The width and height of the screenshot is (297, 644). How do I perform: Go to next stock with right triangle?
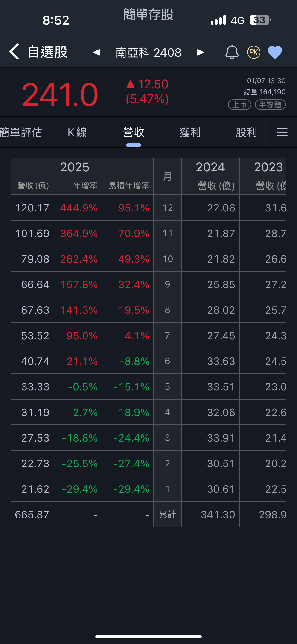pos(200,52)
